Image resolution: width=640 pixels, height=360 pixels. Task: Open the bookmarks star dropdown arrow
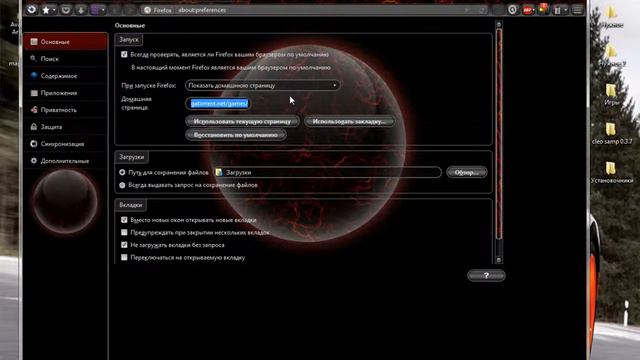(54, 10)
